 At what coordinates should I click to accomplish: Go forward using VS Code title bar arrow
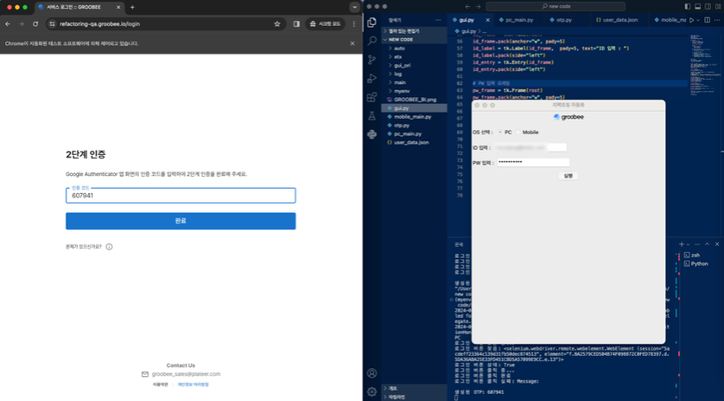click(x=478, y=6)
